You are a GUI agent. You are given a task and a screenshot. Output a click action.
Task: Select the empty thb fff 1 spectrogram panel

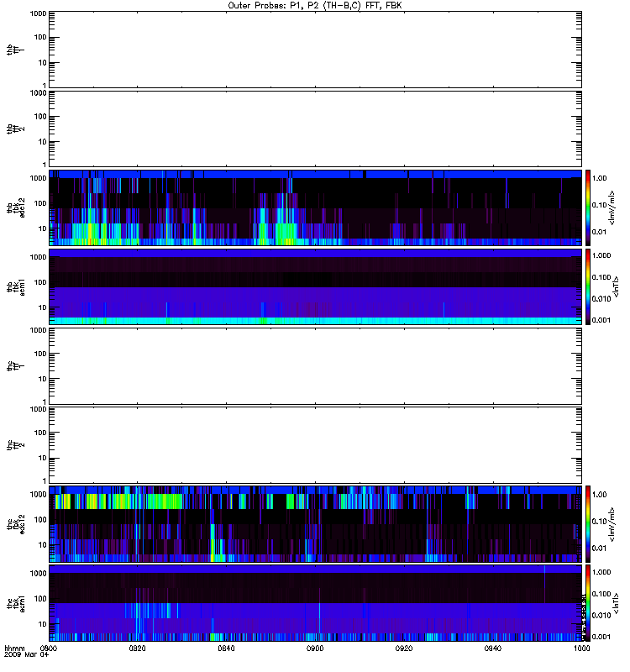click(316, 50)
